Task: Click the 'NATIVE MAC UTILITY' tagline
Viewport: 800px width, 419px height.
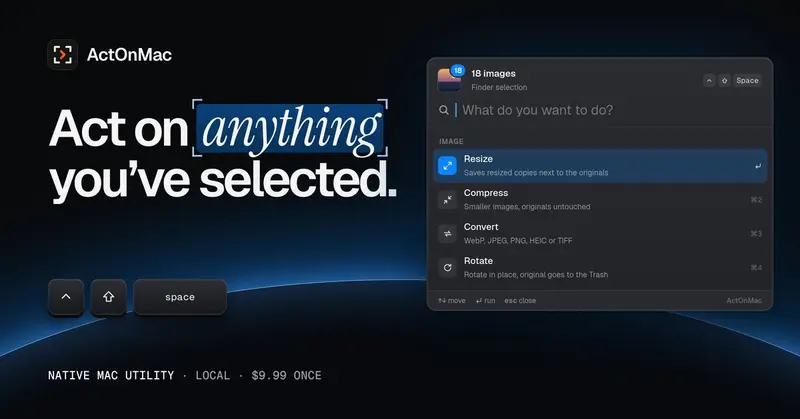Action: 111,376
